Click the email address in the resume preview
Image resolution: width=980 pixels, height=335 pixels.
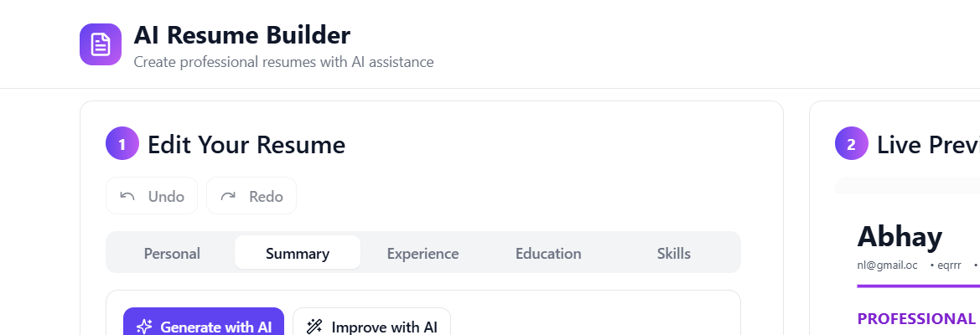887,265
